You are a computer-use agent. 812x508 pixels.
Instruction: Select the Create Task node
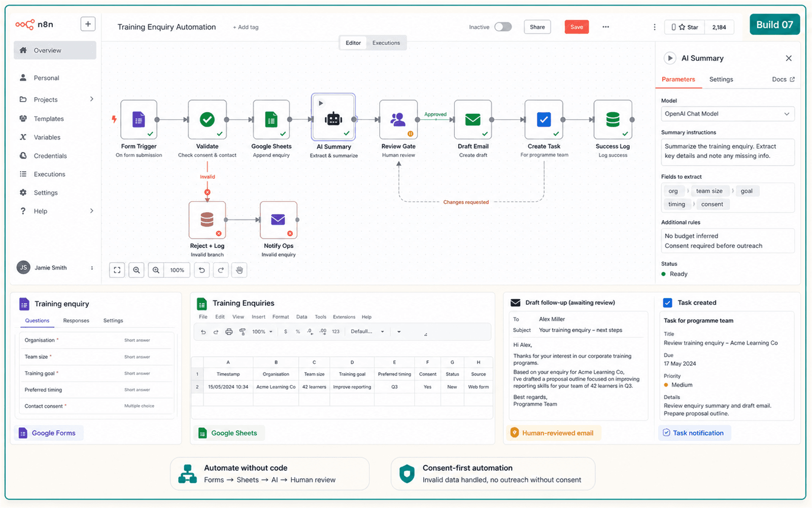click(x=544, y=119)
